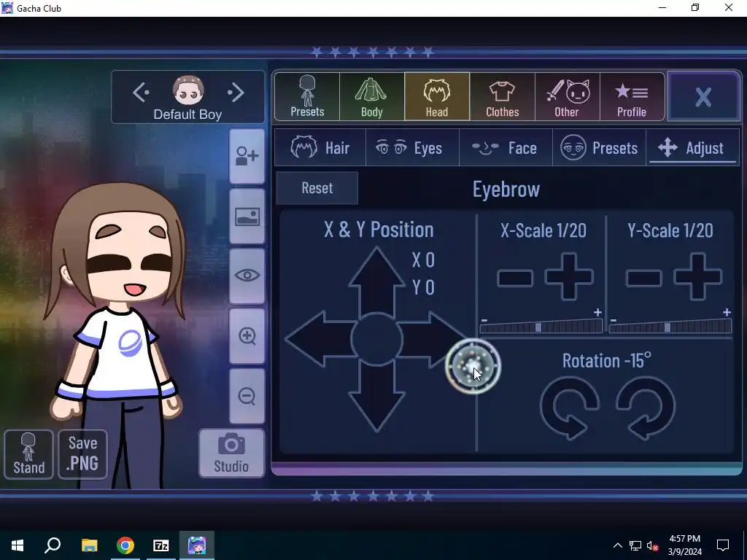Open Google Chrome from the taskbar
The width and height of the screenshot is (747, 560).
point(125,545)
